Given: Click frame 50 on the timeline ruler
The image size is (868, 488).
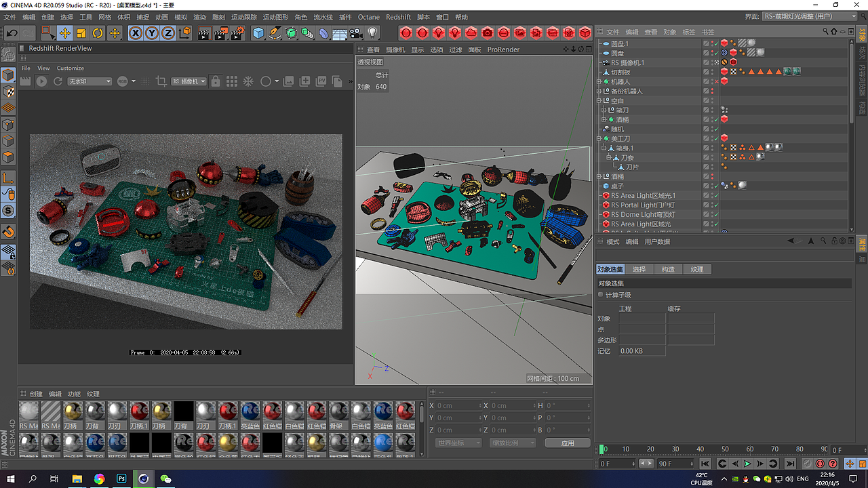Looking at the screenshot, I should (x=725, y=449).
